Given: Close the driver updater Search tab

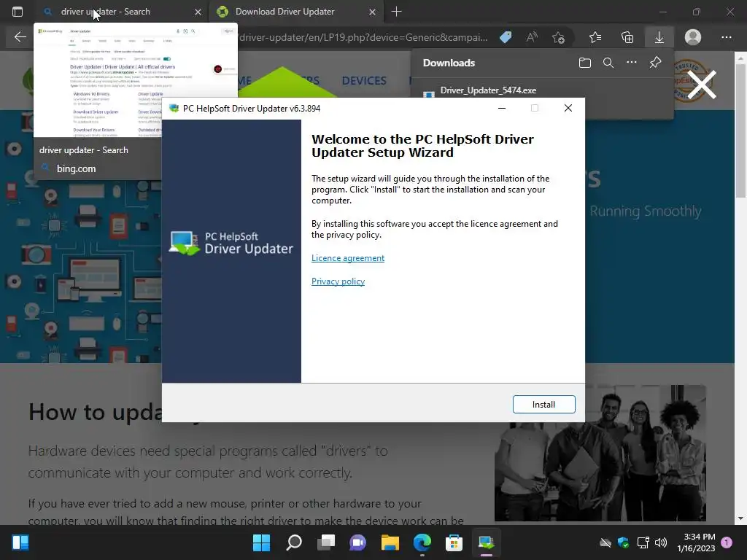Looking at the screenshot, I should click(x=198, y=12).
